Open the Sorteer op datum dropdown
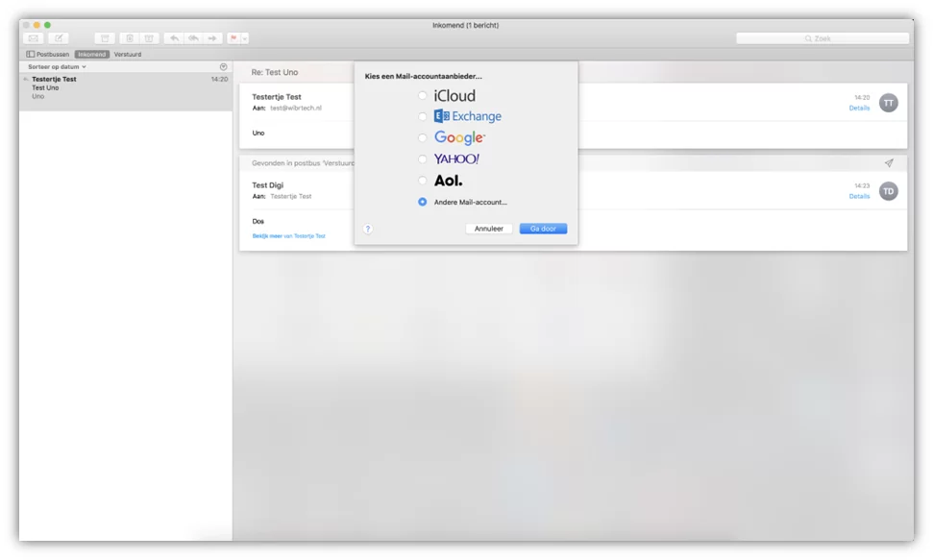 pos(57,66)
